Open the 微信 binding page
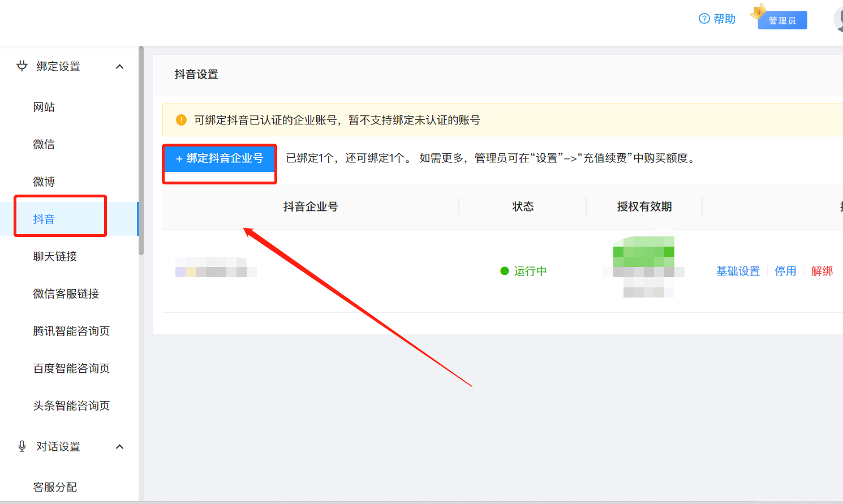Screen dimensions: 843x504 tap(44, 144)
